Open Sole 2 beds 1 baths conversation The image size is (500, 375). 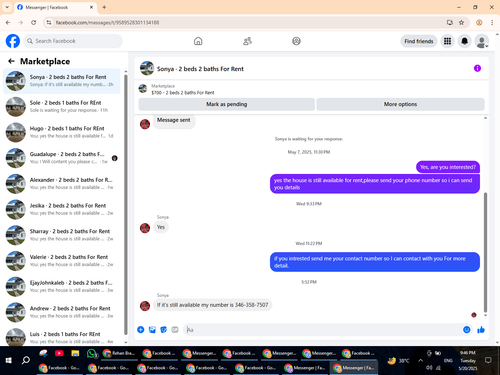[x=62, y=107]
